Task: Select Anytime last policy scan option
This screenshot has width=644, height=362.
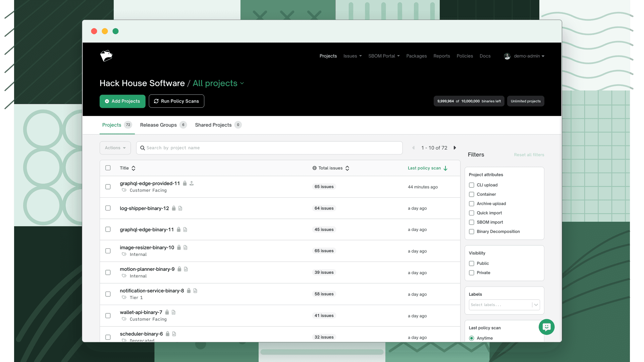Action: [472, 338]
